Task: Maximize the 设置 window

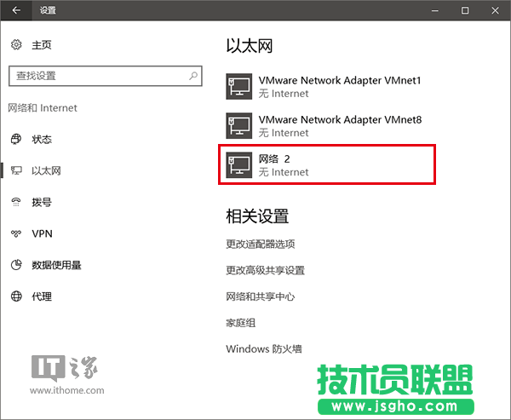Action: (x=465, y=10)
